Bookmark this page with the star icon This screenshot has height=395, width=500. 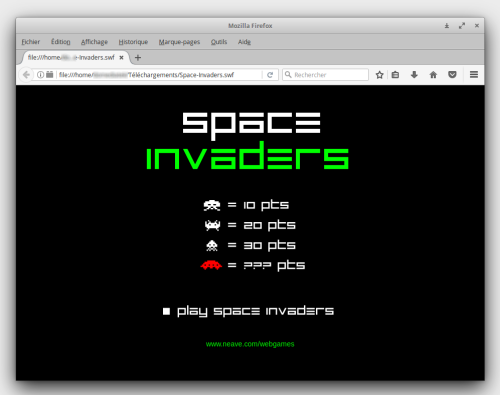pos(379,75)
